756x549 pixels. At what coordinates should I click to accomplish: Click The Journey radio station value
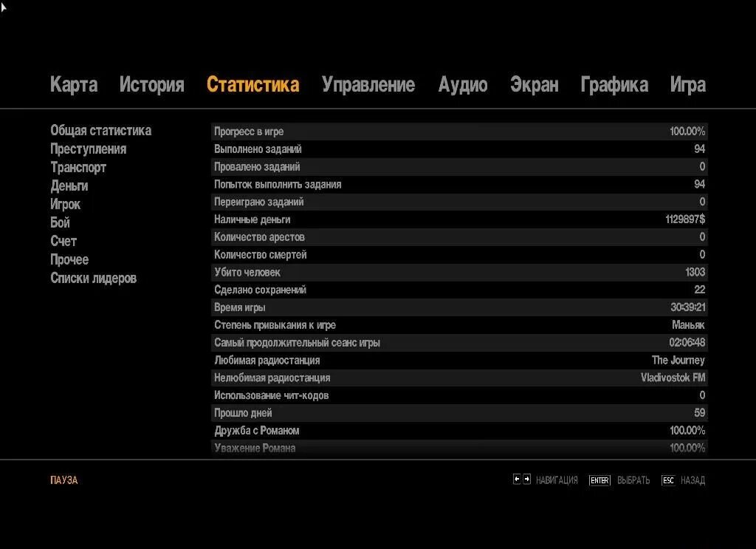[678, 361]
